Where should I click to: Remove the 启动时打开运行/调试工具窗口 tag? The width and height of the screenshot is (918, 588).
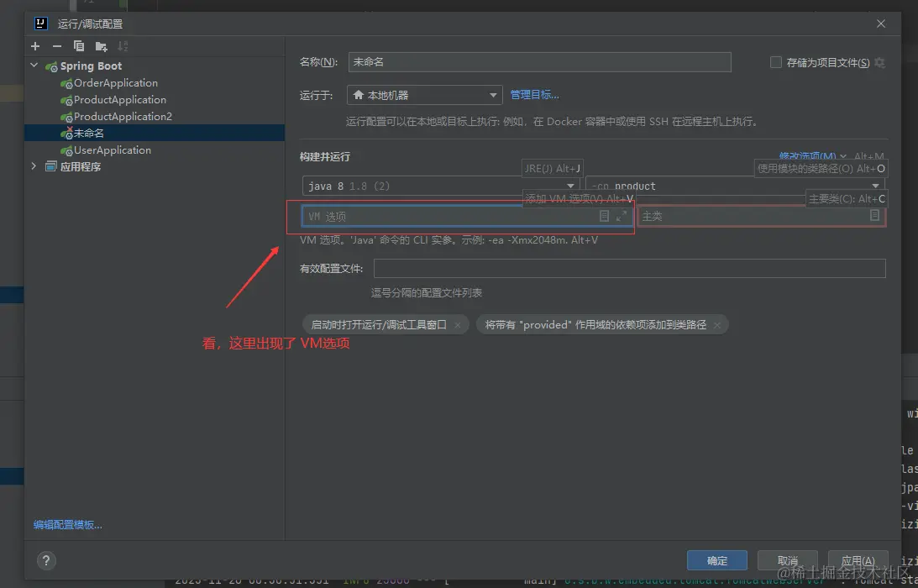tap(458, 325)
